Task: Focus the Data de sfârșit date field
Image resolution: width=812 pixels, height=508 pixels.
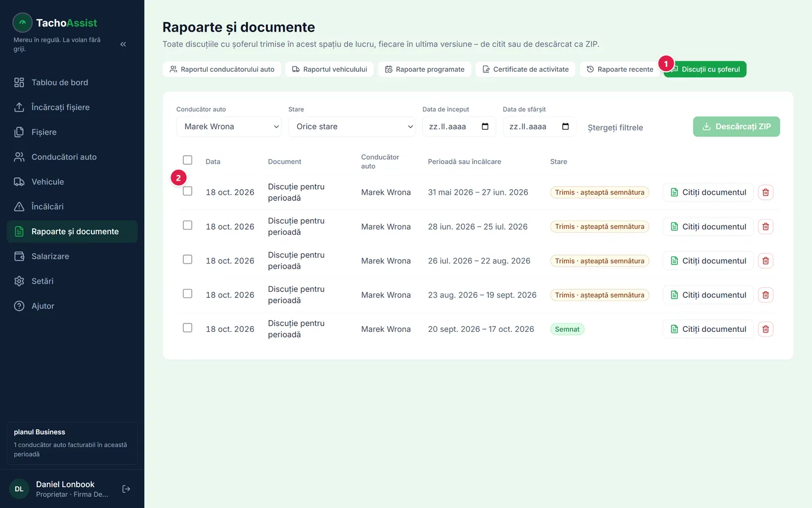Action: 540,126
